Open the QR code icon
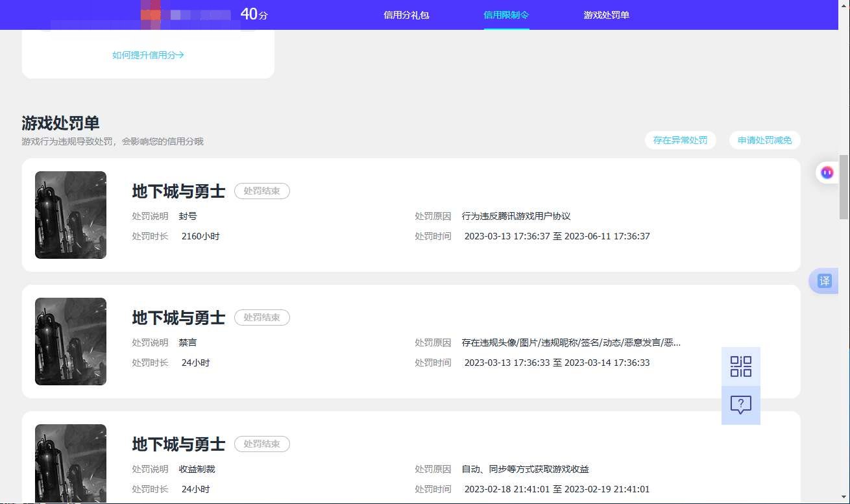Screen dimensions: 850x504 740,366
